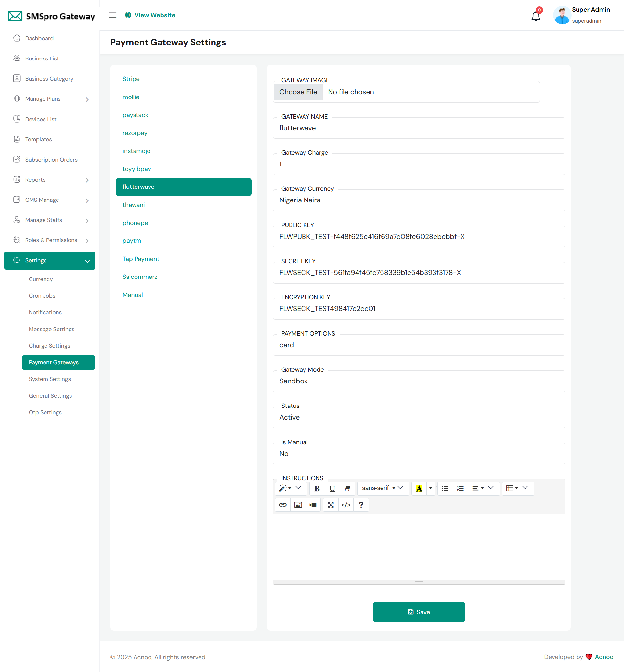Screen dimensions: 624x672
Task: Click the PUBLIC KEY input field
Action: [419, 236]
